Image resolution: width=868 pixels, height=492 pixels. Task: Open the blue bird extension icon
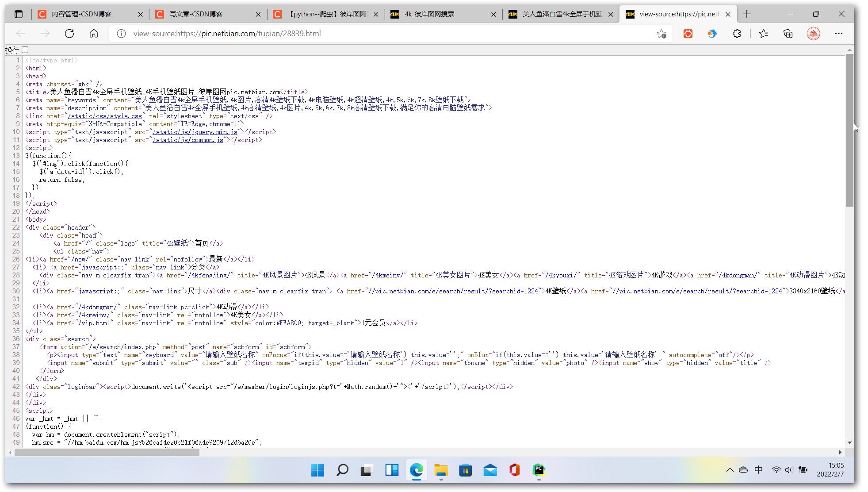[712, 34]
